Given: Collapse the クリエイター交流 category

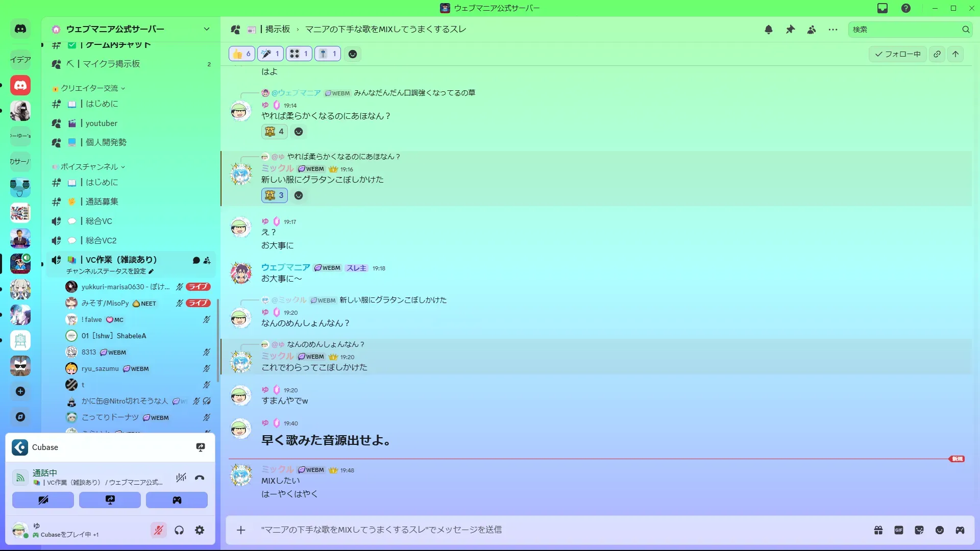Looking at the screenshot, I should coord(89,88).
